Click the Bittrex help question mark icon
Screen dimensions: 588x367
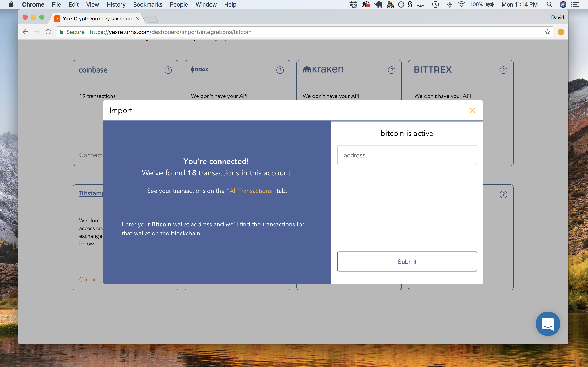(503, 70)
